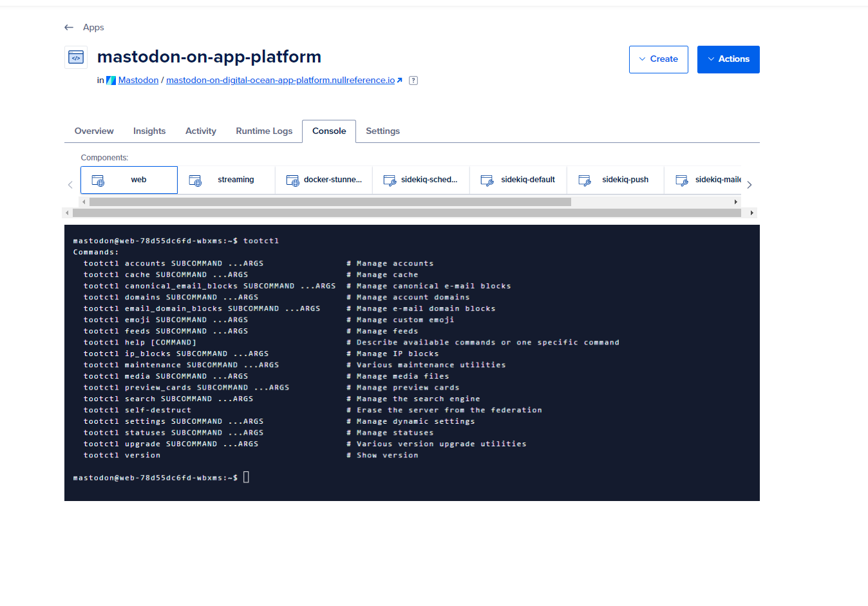Click the mastodon-on-app-platform title
The height and width of the screenshot is (606, 868).
coord(209,57)
